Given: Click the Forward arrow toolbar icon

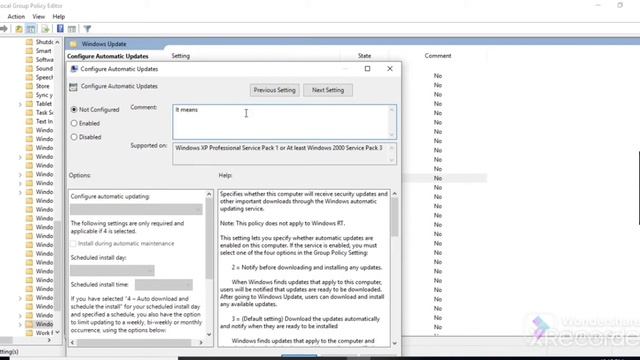Looking at the screenshot, I should coord(4,29).
